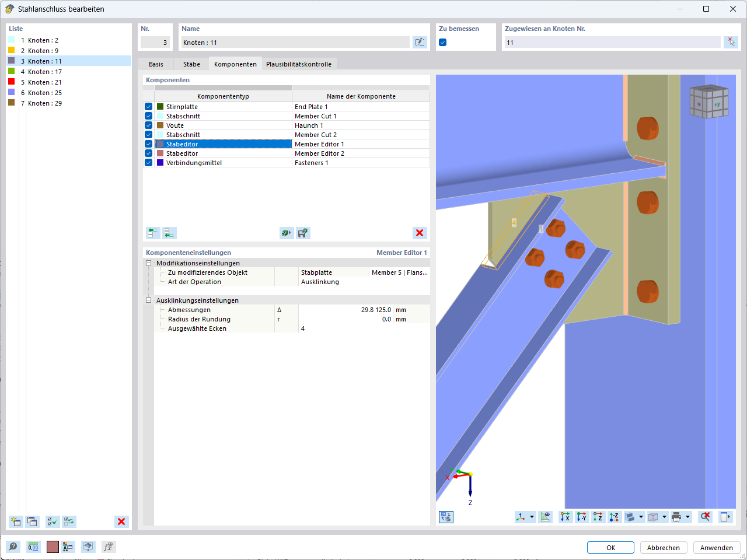This screenshot has width=747, height=560.
Task: Click the select-all checkmarks icon under Liste
Action: click(x=53, y=521)
